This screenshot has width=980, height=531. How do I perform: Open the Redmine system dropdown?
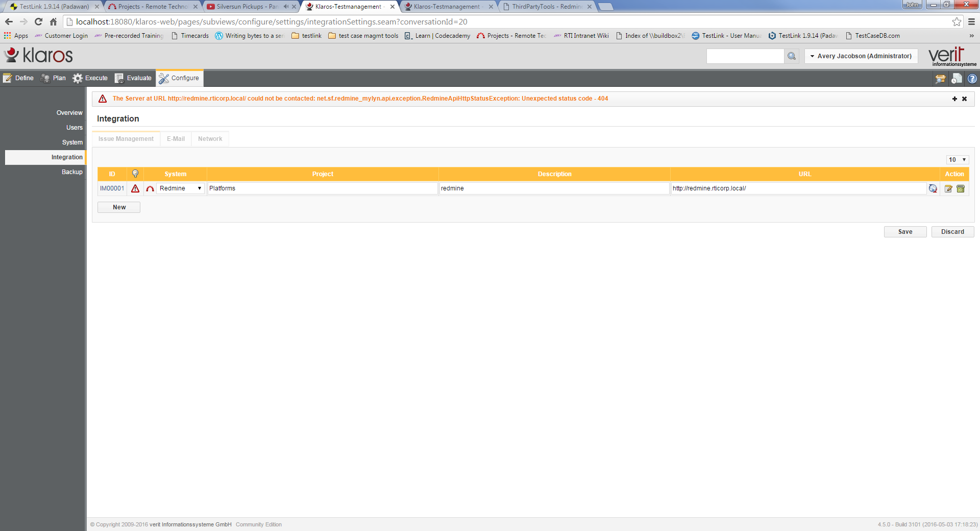tap(180, 188)
